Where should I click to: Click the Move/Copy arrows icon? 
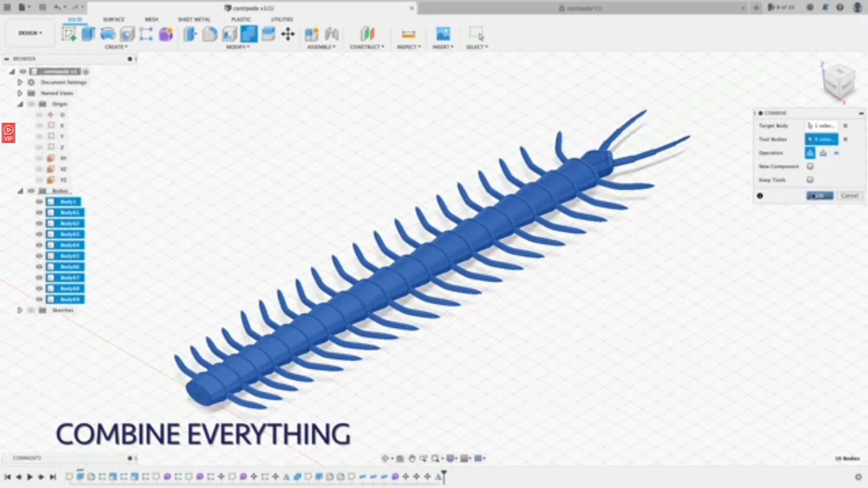[288, 34]
